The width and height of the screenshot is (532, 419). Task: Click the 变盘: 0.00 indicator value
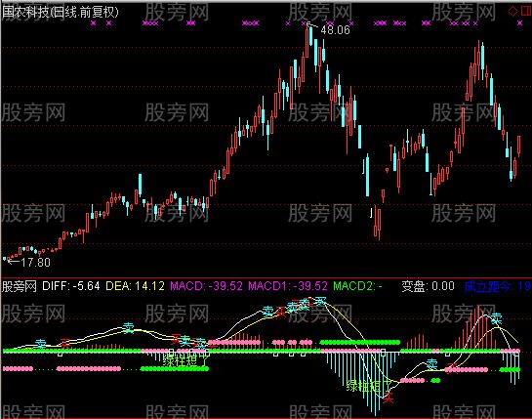(428, 286)
